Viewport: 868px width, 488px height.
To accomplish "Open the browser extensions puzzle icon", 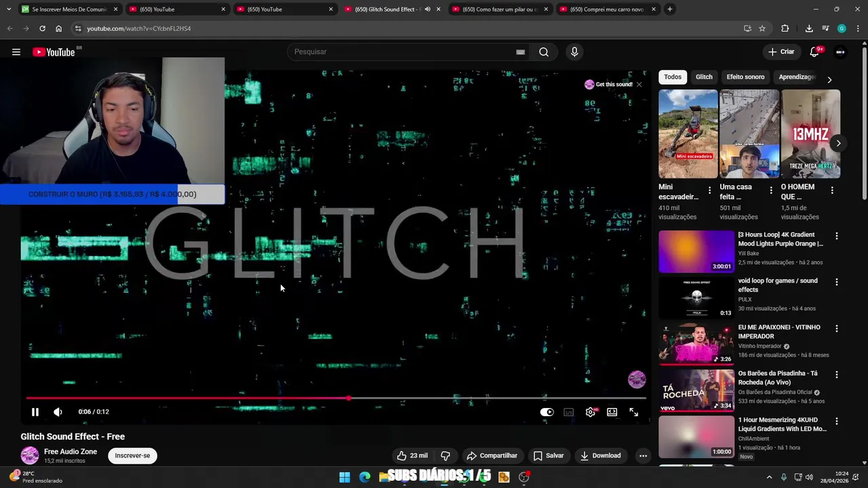I will pos(785,28).
